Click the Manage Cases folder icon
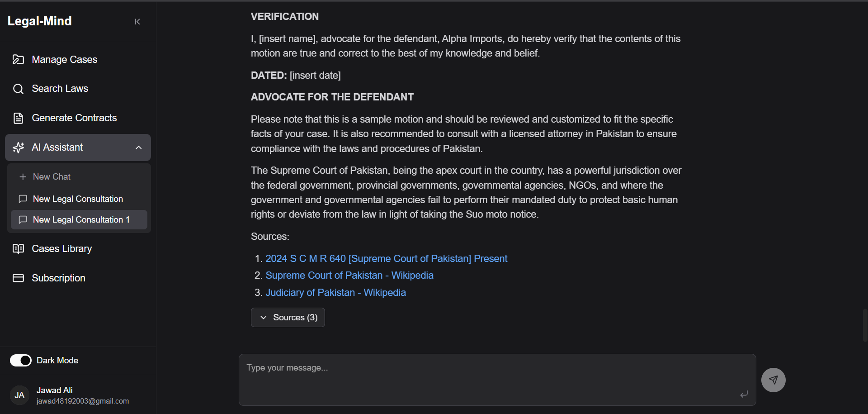The image size is (868, 414). [x=18, y=60]
